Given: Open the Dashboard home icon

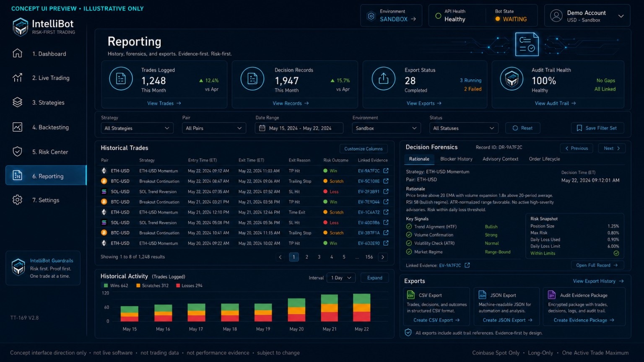Looking at the screenshot, I should click(17, 53).
